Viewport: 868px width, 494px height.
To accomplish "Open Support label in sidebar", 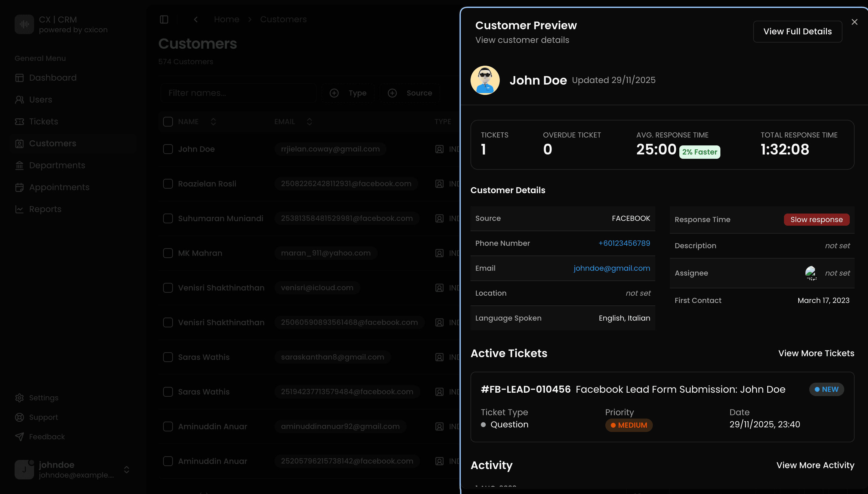I will click(x=44, y=417).
